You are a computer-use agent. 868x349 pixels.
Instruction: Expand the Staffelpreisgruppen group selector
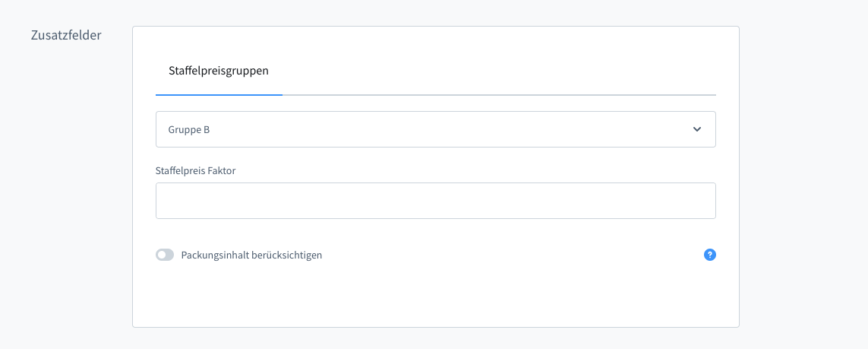point(435,129)
